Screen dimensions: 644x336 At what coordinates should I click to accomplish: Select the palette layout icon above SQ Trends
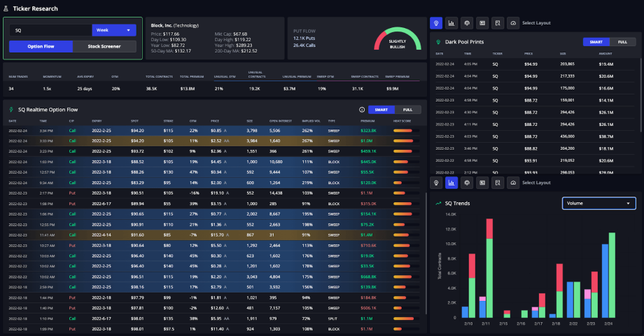467,183
